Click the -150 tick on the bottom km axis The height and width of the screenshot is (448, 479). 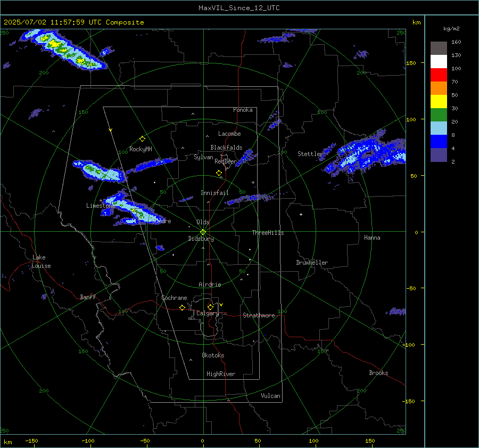click(31, 441)
